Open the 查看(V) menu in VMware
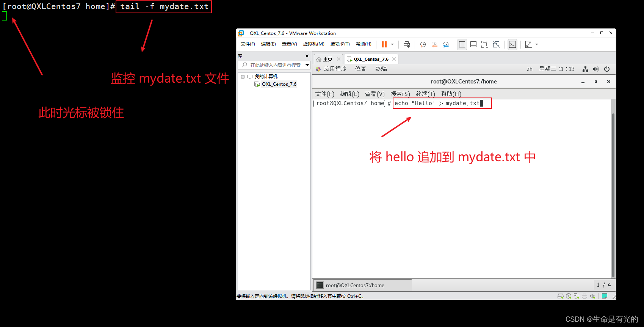 (x=289, y=44)
